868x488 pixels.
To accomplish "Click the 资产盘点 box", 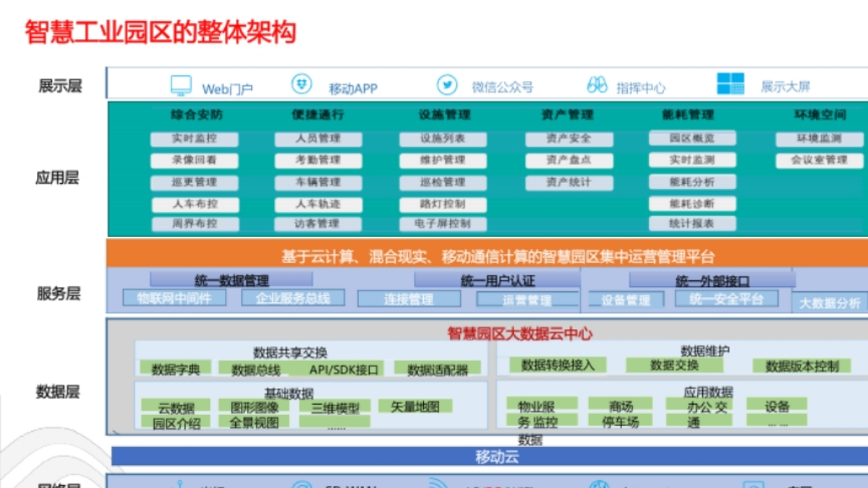I will tap(569, 160).
